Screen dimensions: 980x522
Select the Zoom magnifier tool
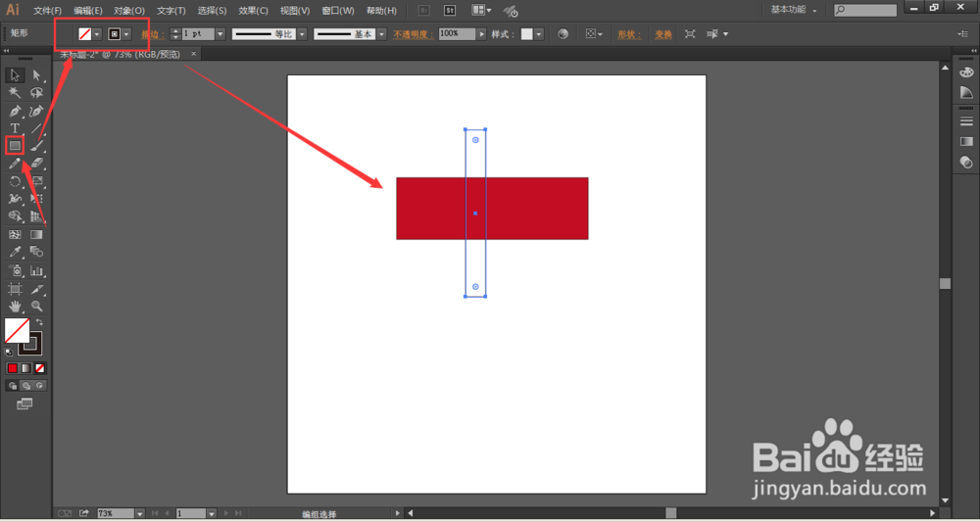[37, 307]
